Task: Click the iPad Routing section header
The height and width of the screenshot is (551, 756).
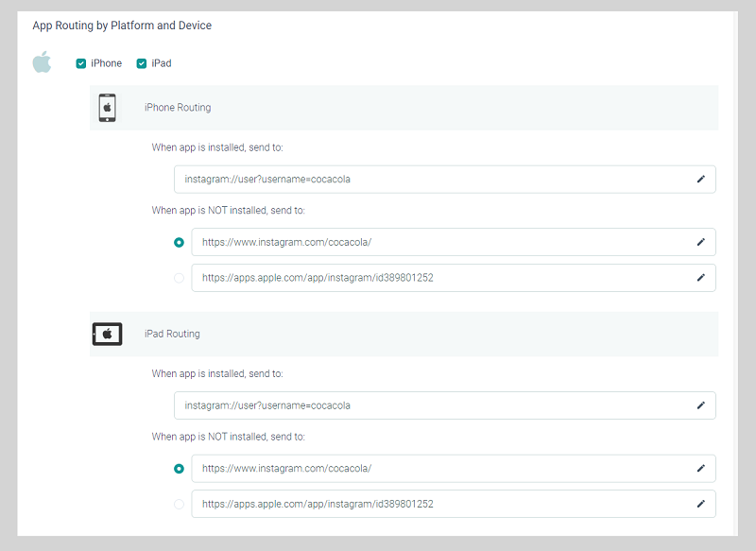Action: 404,334
